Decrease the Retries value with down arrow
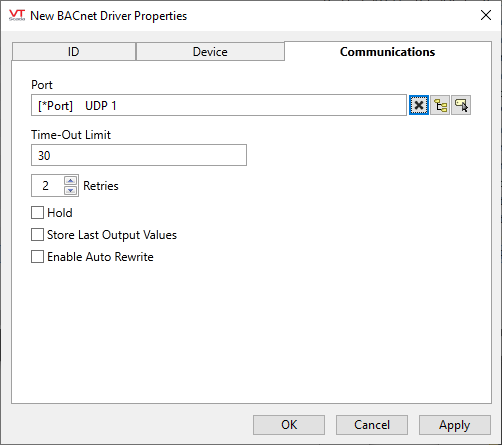 pyautogui.click(x=70, y=190)
